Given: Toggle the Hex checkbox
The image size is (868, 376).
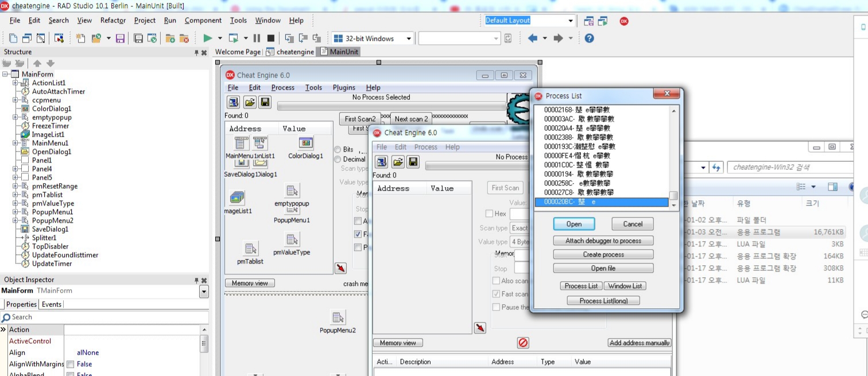Looking at the screenshot, I should tap(489, 214).
